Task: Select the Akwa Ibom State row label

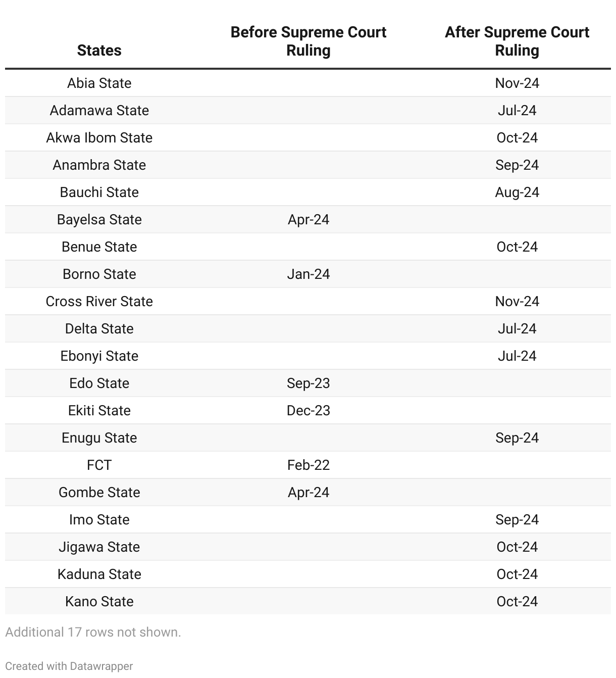Action: tap(99, 137)
